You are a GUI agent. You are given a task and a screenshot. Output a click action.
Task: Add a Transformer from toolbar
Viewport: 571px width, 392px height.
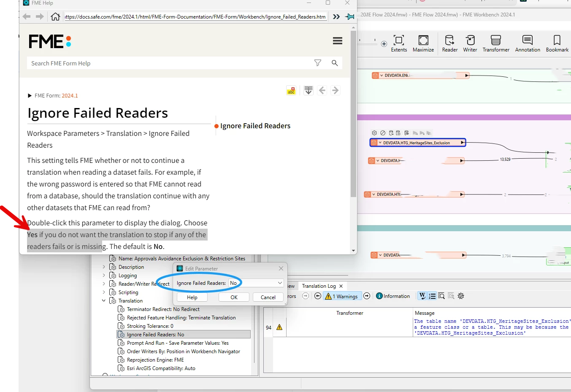(496, 44)
